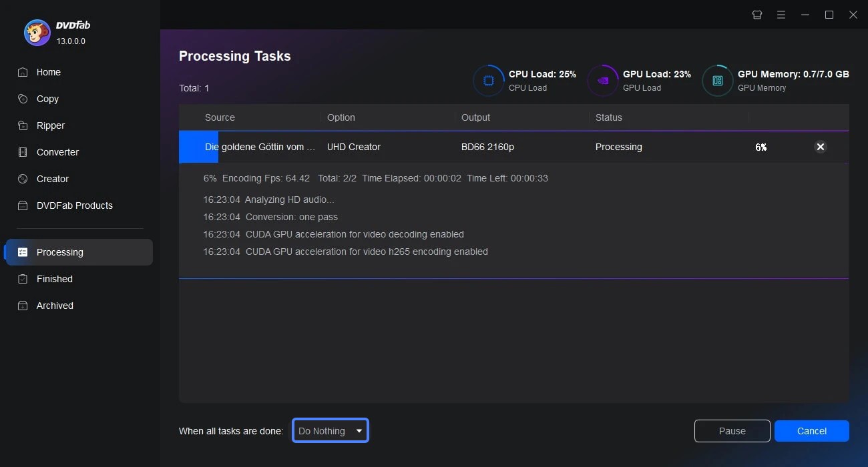Image resolution: width=868 pixels, height=467 pixels.
Task: Pause the current encoding task
Action: pyautogui.click(x=732, y=431)
